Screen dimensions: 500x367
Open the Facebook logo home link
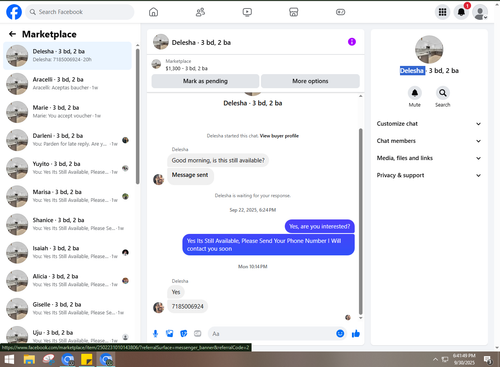pos(14,12)
